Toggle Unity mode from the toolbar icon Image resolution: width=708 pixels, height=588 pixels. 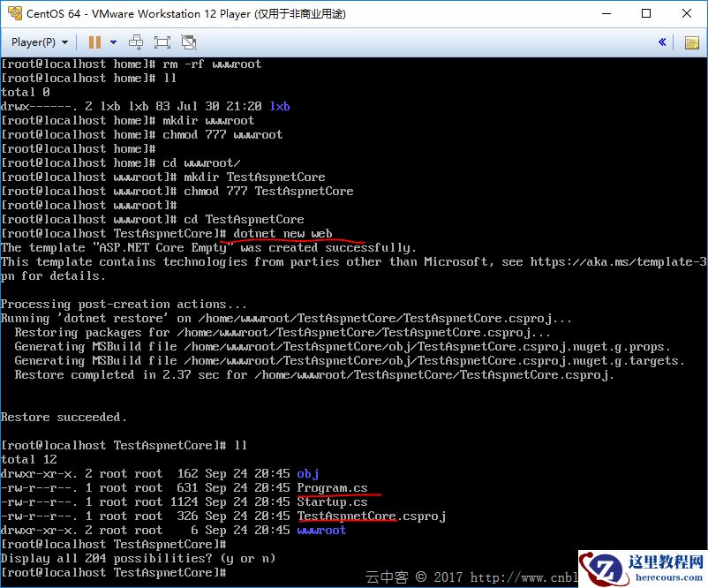point(189,42)
